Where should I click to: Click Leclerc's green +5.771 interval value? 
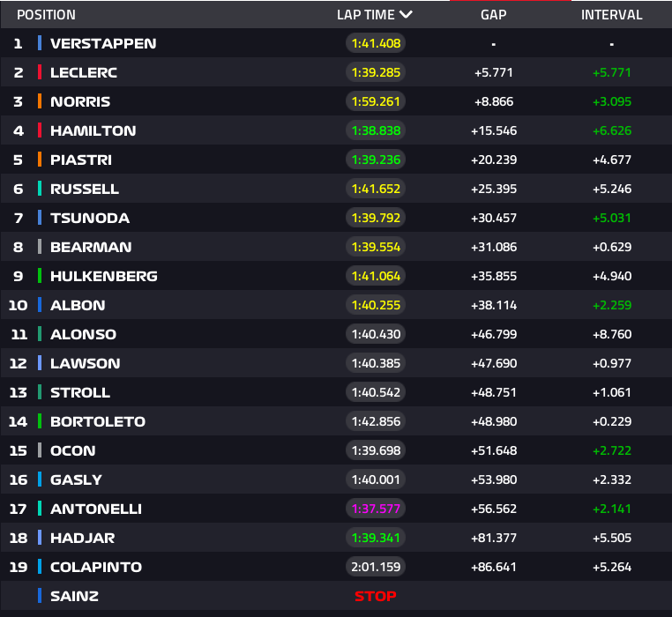[611, 72]
